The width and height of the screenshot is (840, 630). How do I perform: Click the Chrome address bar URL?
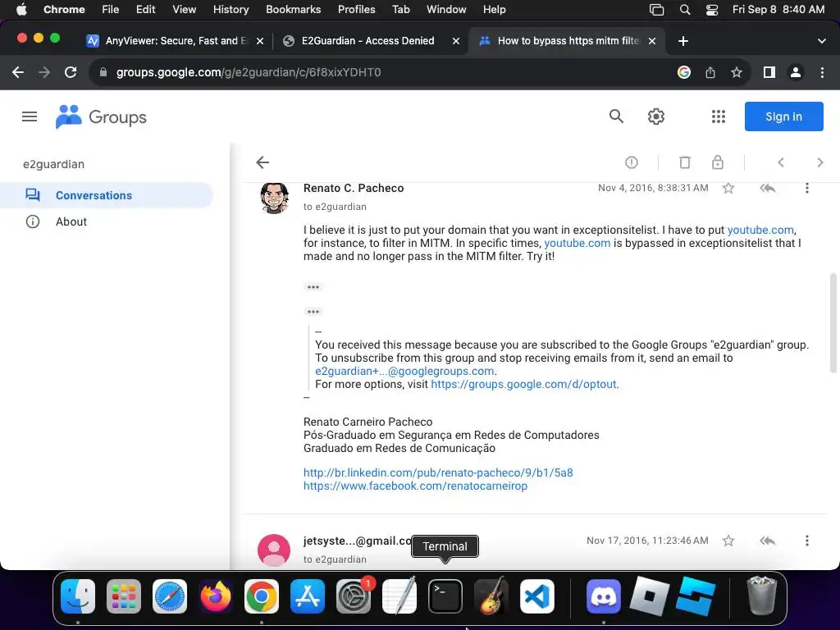pyautogui.click(x=249, y=72)
